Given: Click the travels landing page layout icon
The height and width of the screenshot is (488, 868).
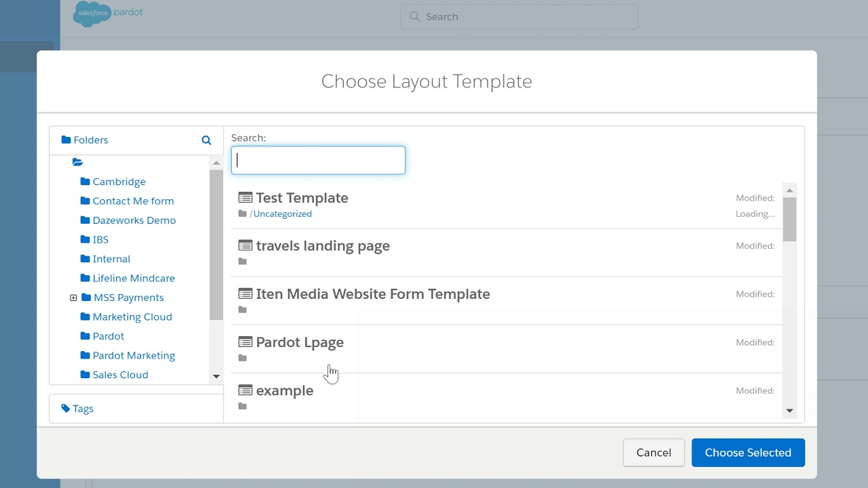Looking at the screenshot, I should (245, 246).
